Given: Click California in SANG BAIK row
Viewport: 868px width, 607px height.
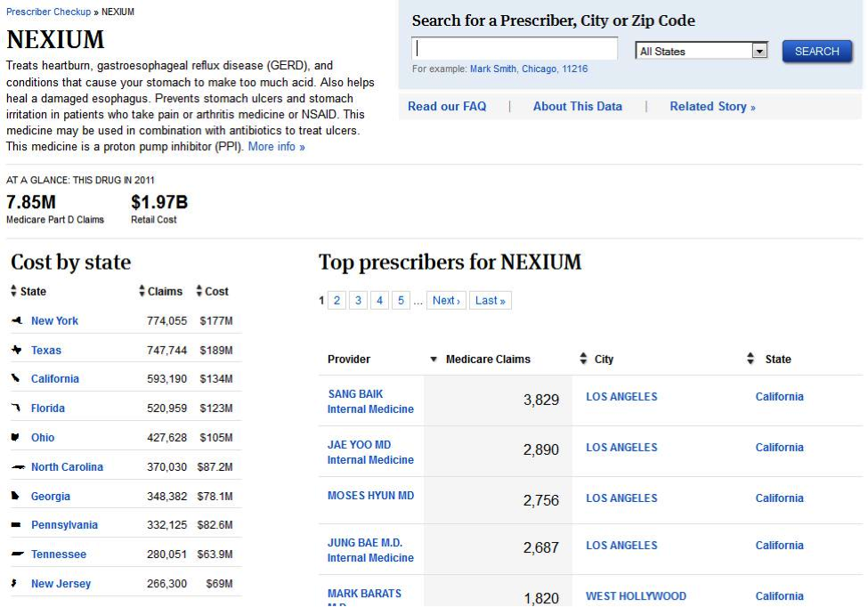Looking at the screenshot, I should [x=780, y=397].
